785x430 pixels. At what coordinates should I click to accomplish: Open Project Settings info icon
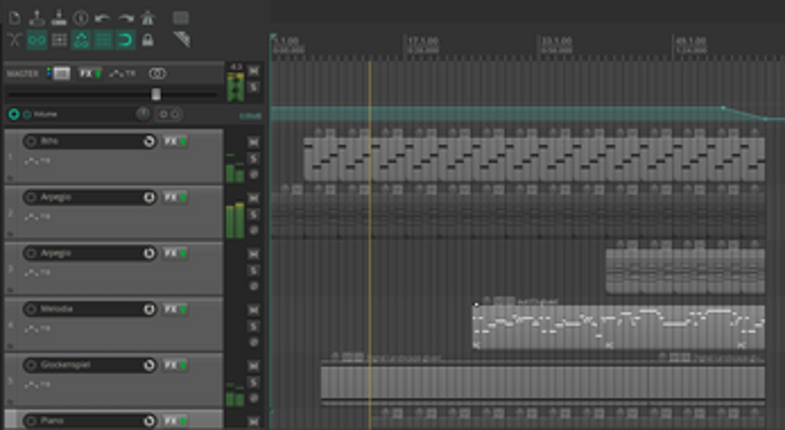point(81,17)
